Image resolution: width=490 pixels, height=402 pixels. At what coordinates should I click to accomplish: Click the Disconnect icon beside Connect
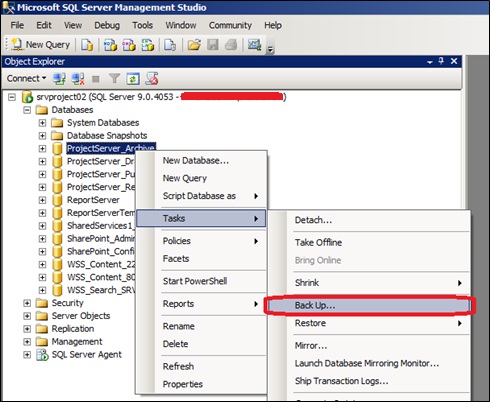78,79
